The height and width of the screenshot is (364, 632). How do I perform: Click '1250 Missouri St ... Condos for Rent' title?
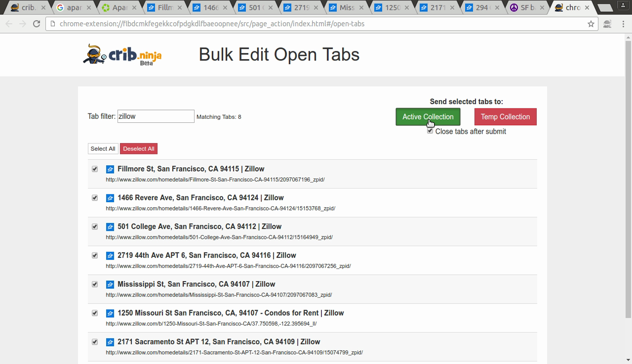click(x=231, y=313)
